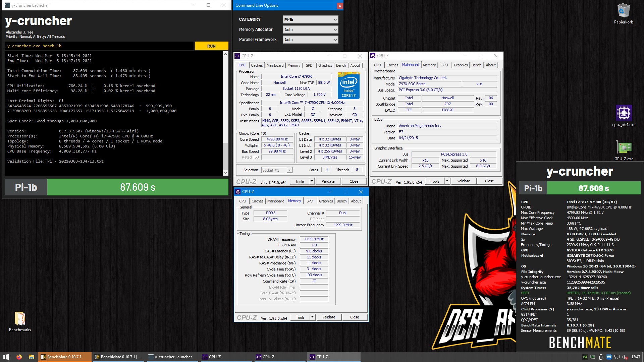Click the Core Speed 4798.88 MHz value
The image size is (644, 362).
coord(277,139)
